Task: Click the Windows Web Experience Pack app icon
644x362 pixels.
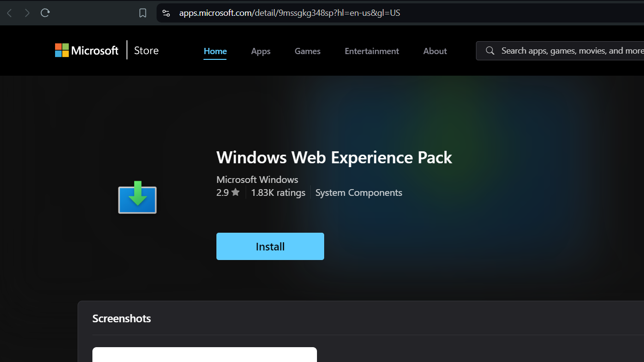Action: 137,197
